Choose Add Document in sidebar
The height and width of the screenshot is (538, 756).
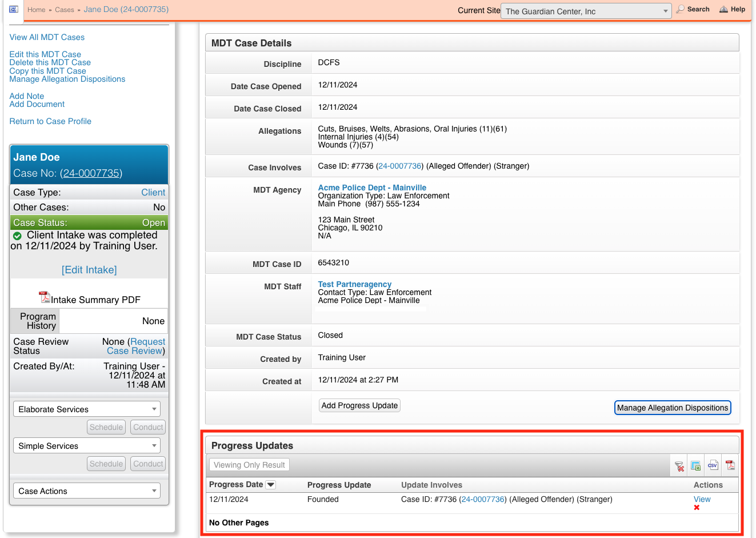pos(37,104)
